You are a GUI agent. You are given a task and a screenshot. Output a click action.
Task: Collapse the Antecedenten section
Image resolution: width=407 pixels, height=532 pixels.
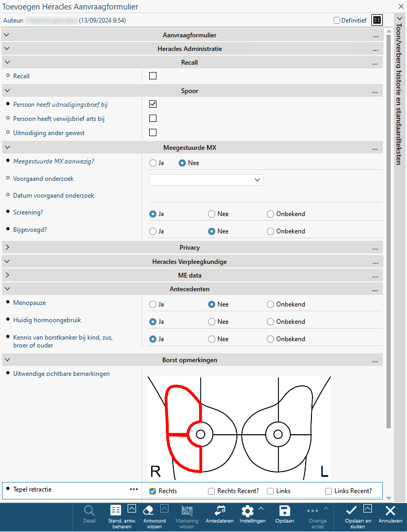(7, 289)
